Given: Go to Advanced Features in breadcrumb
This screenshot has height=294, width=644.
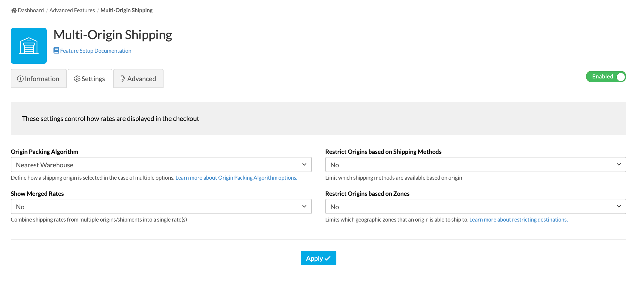Looking at the screenshot, I should coord(72,10).
